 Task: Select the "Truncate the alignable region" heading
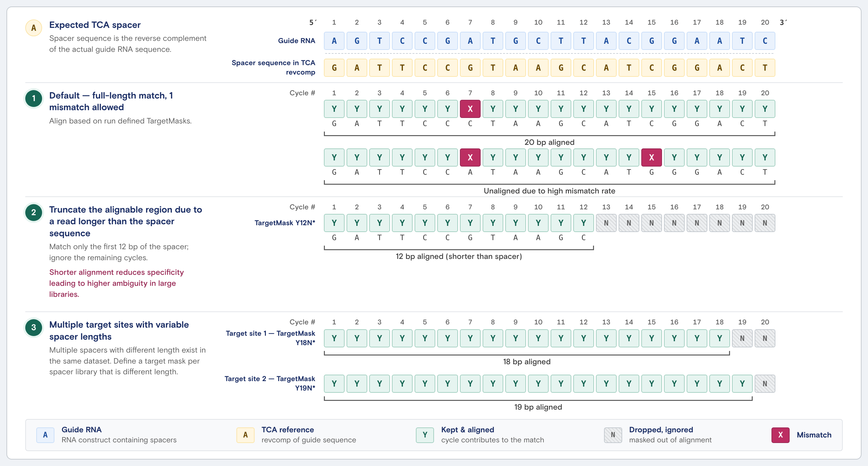pos(126,221)
